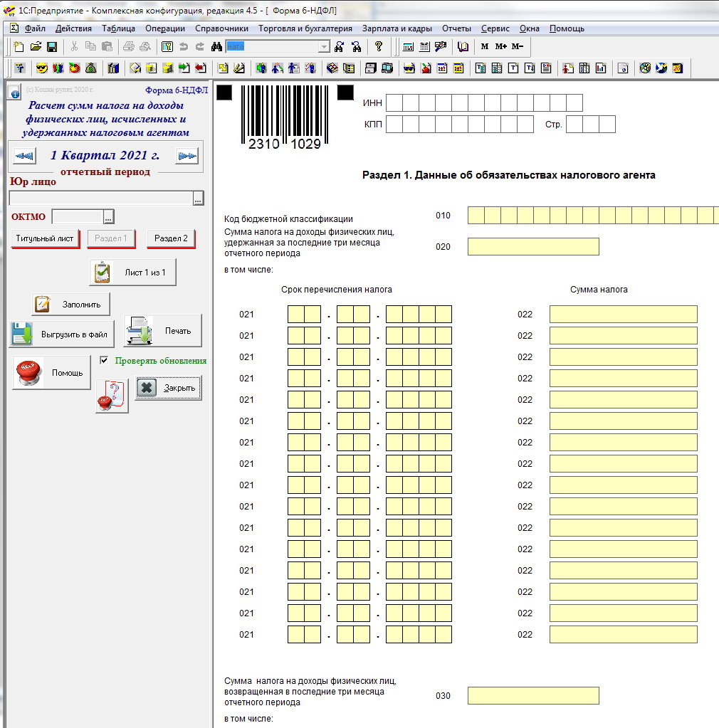Click the search text input field in toolbar

pos(272,47)
